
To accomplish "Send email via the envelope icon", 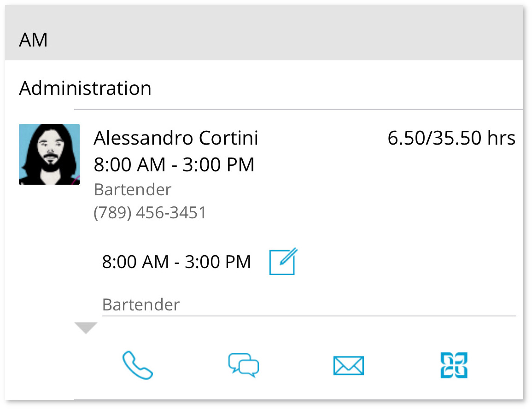I will click(349, 366).
